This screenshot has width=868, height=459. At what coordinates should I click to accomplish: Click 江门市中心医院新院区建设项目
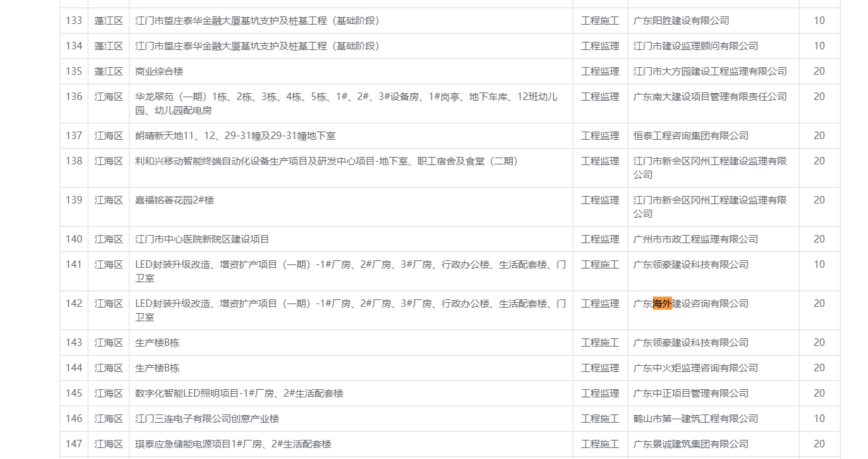click(x=203, y=239)
